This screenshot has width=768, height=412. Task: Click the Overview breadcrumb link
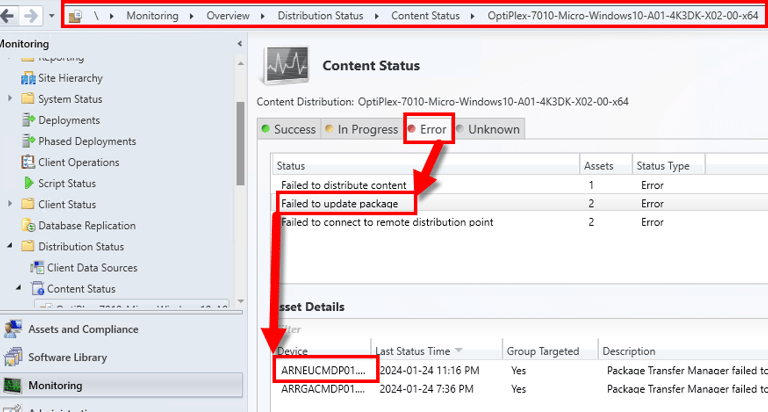228,16
